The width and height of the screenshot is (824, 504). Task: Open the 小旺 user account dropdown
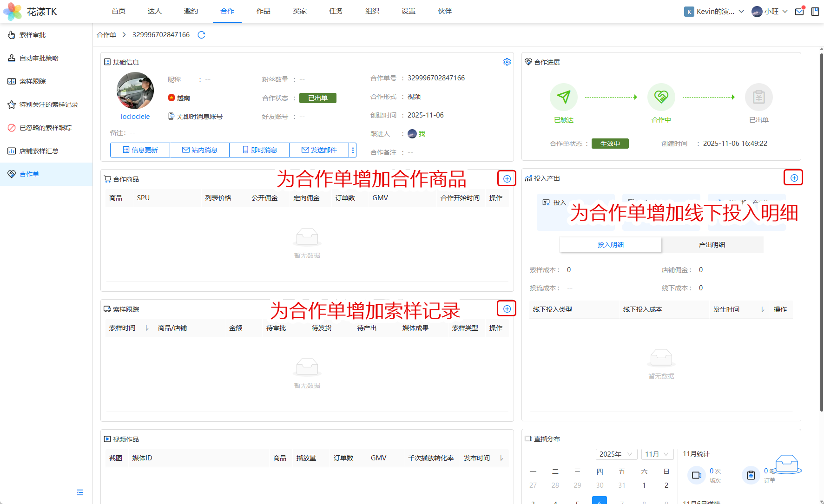point(770,12)
